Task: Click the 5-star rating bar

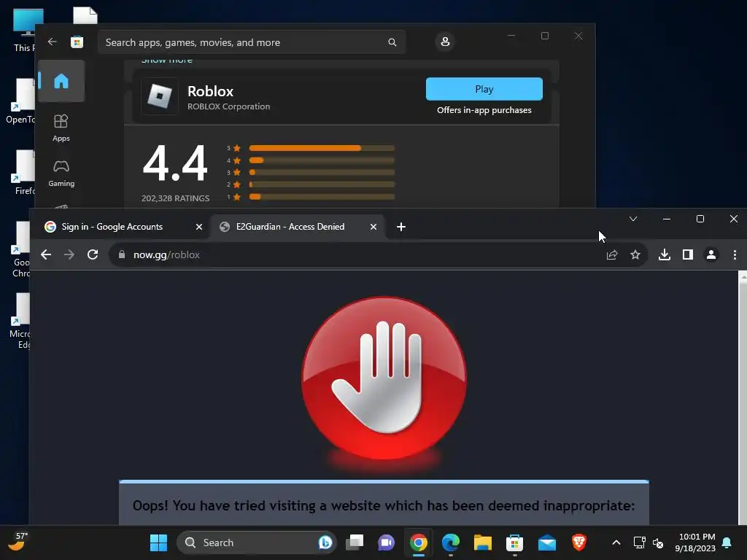Action: point(322,148)
